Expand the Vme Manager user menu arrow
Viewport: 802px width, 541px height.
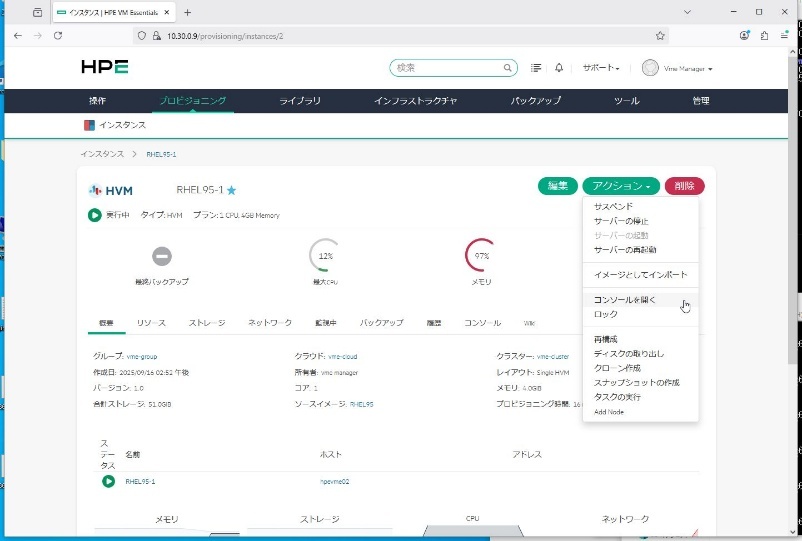(x=710, y=69)
